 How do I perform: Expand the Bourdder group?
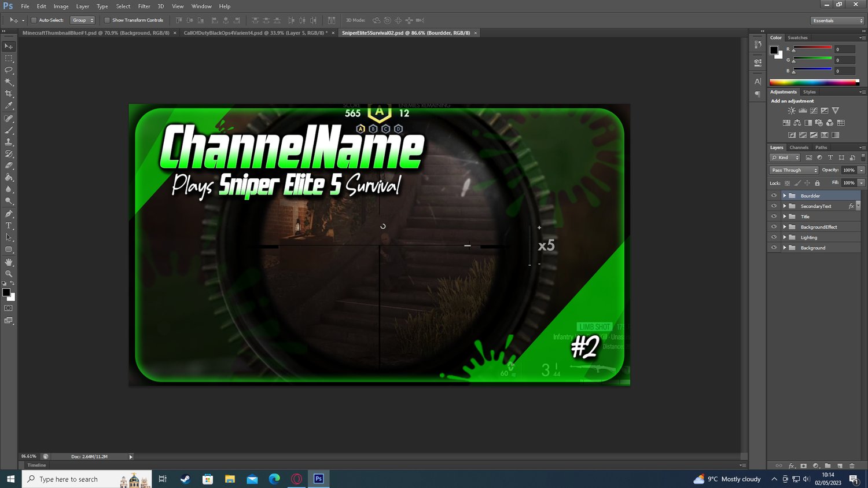(x=785, y=196)
